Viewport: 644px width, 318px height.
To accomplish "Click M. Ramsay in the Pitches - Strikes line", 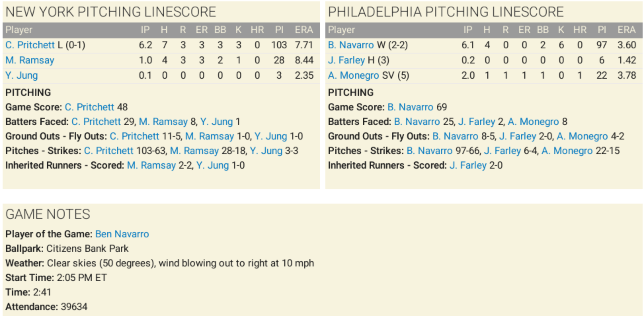I will tap(194, 151).
